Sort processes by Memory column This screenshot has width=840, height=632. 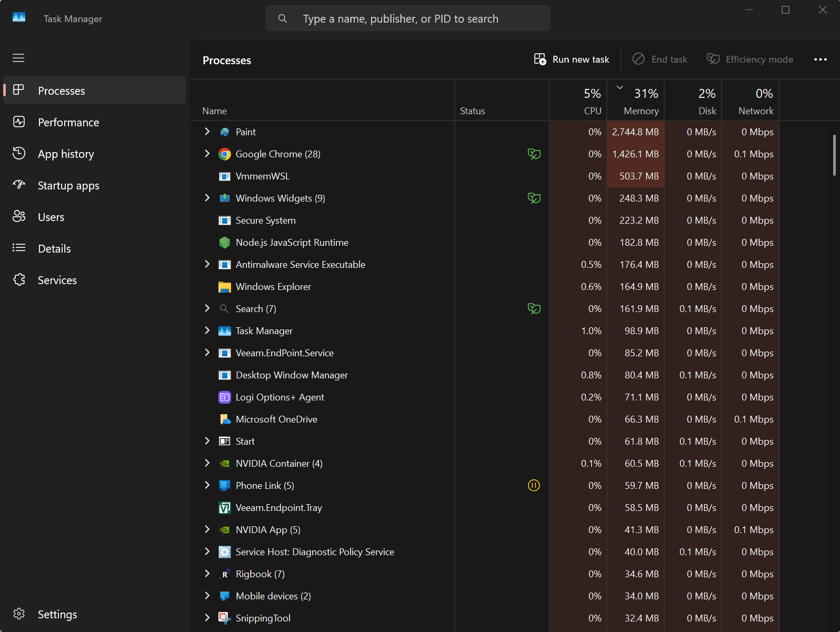pyautogui.click(x=636, y=100)
